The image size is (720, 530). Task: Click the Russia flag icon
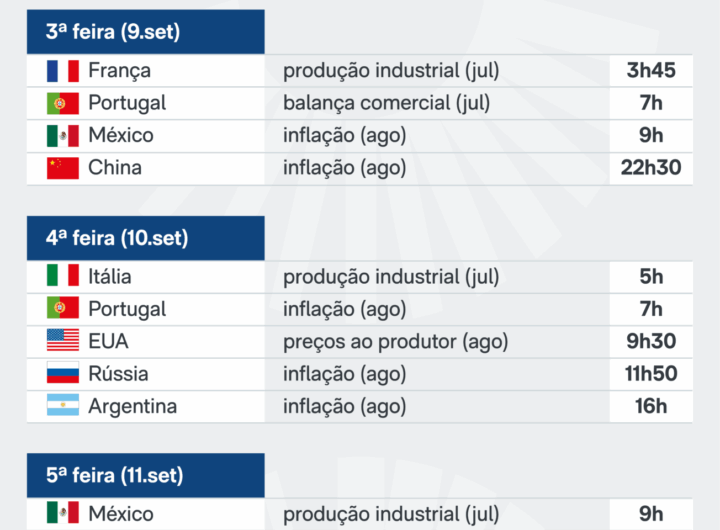click(62, 374)
